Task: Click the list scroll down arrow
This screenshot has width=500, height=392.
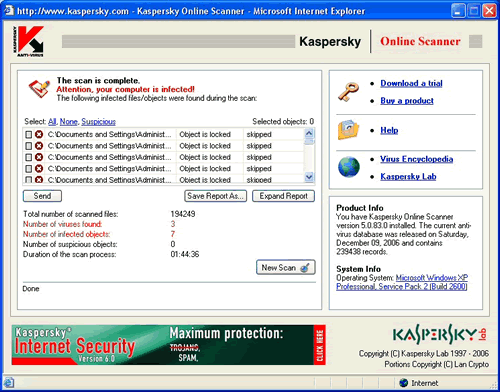Action: click(x=309, y=177)
